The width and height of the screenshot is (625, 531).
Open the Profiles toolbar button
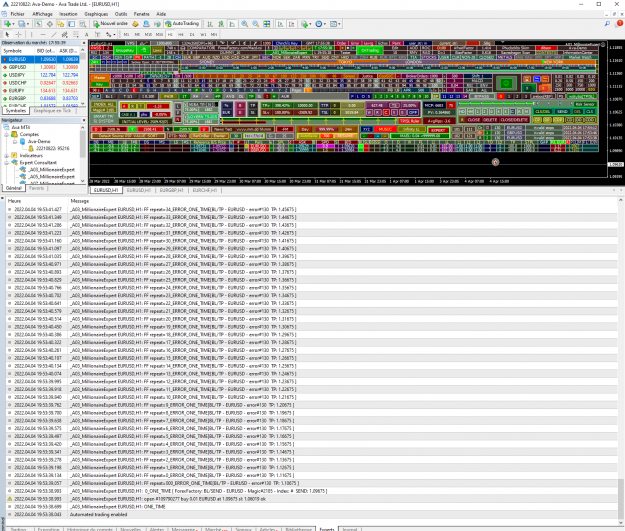(x=23, y=24)
